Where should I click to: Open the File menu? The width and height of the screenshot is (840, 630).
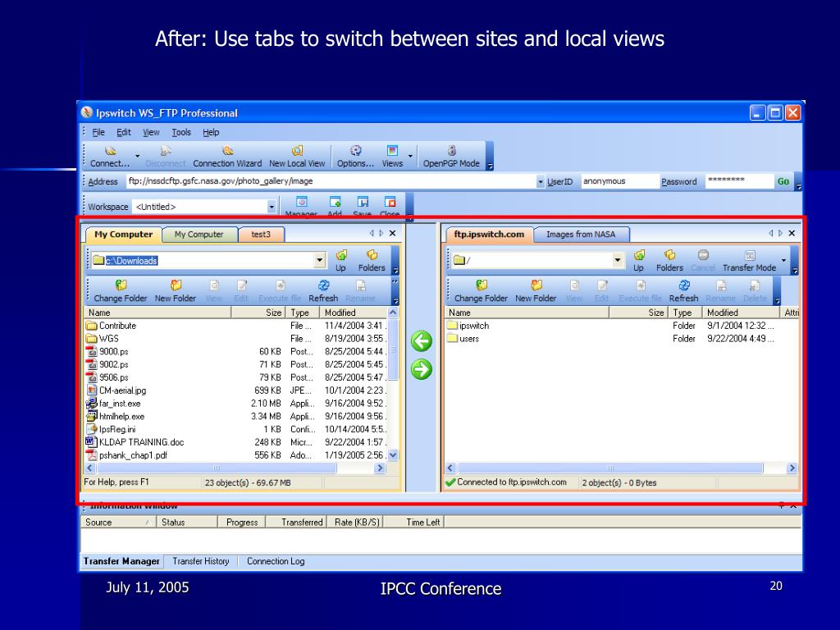click(x=98, y=132)
